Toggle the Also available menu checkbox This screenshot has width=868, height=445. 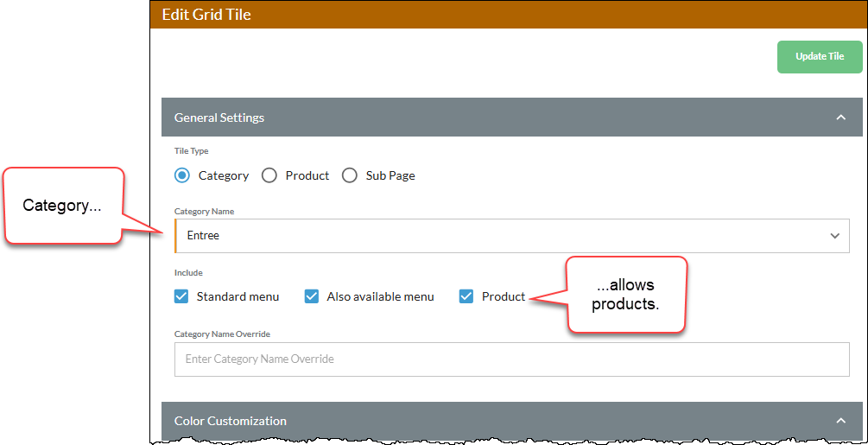(312, 296)
